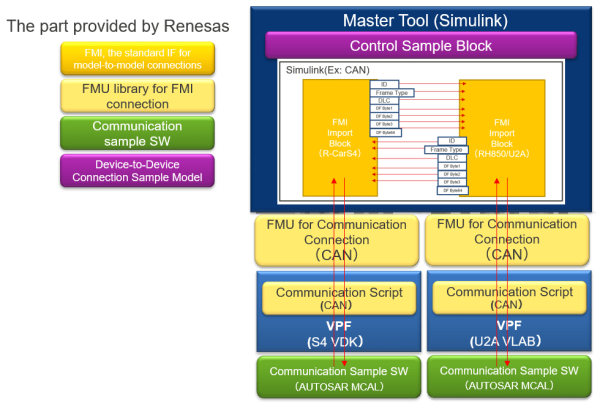Select the purple 'Control Sample Block' bar
The height and width of the screenshot is (407, 600).
[x=421, y=46]
